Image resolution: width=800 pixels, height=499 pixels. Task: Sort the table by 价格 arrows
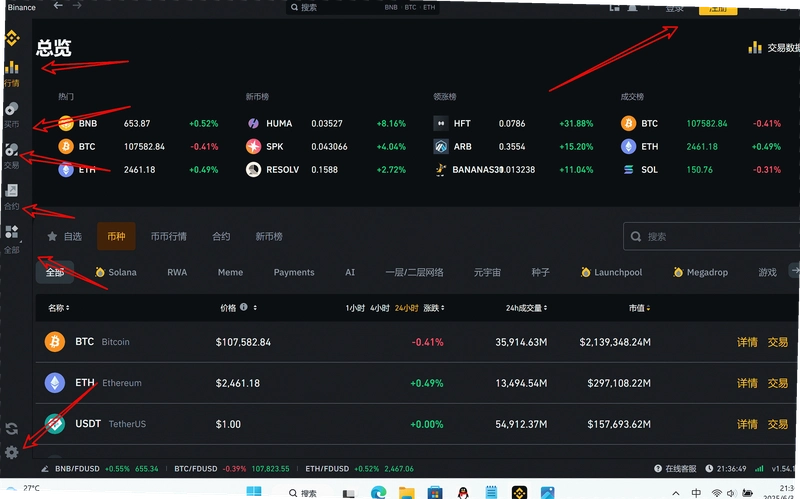(255, 308)
